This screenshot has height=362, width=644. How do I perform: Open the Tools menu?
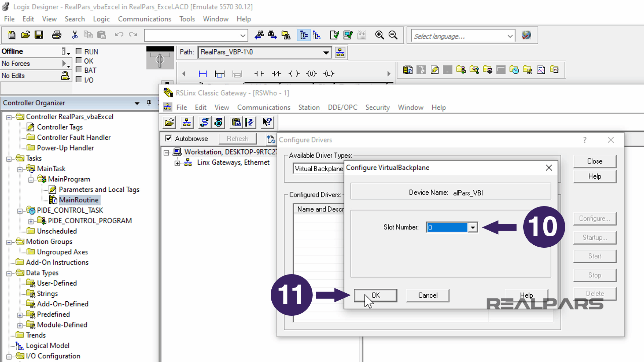pyautogui.click(x=187, y=19)
